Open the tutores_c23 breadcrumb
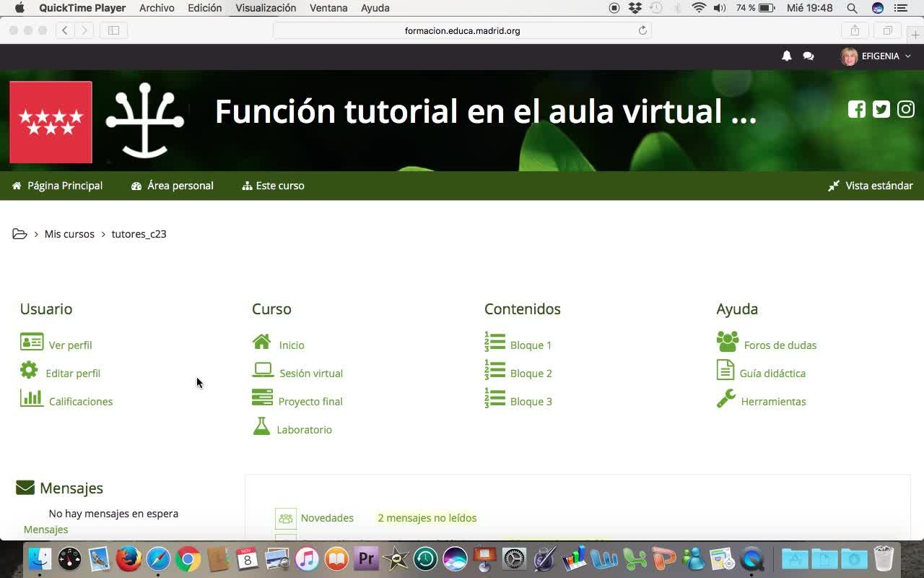 click(x=139, y=234)
